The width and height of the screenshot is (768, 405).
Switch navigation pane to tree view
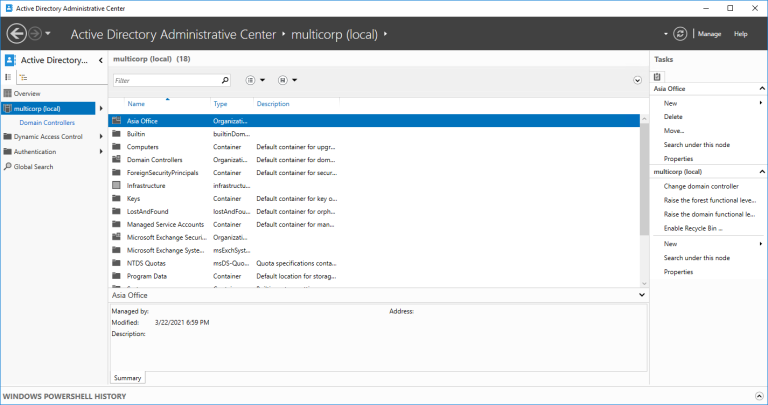click(24, 77)
